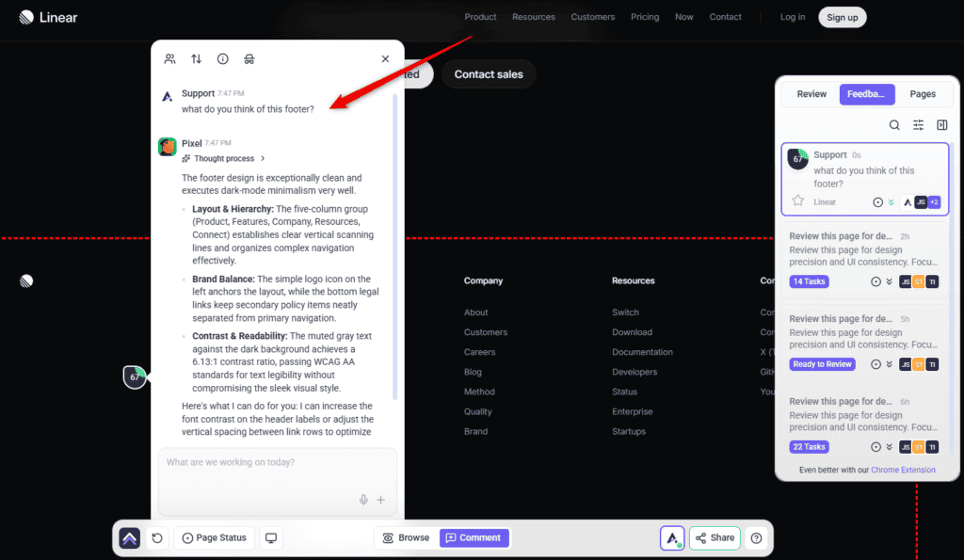Open the filter sliders icon in feedback panel
The image size is (964, 560).
(919, 125)
